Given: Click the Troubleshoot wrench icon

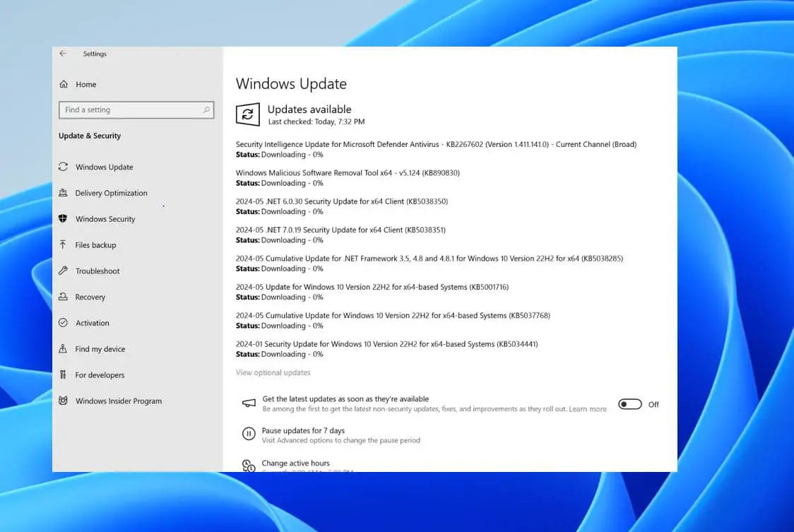Looking at the screenshot, I should [64, 271].
